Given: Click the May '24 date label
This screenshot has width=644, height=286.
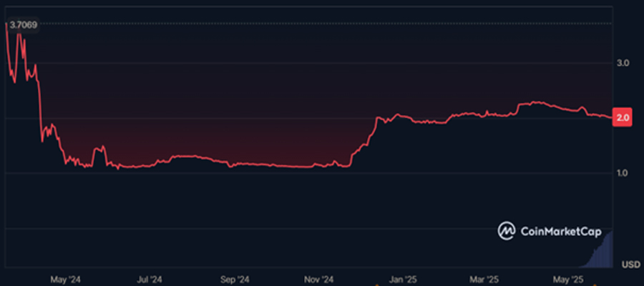Looking at the screenshot, I should 65,280.
